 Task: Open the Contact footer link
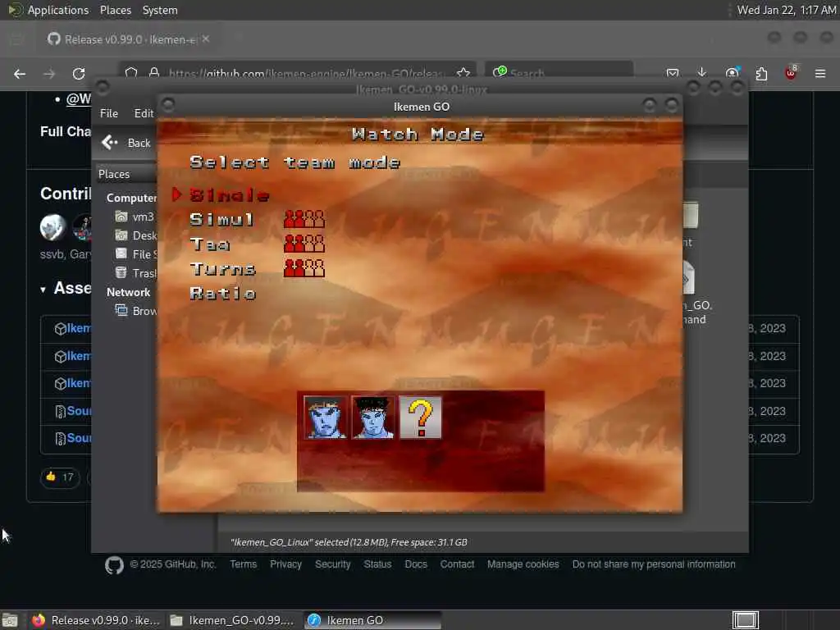point(457,564)
